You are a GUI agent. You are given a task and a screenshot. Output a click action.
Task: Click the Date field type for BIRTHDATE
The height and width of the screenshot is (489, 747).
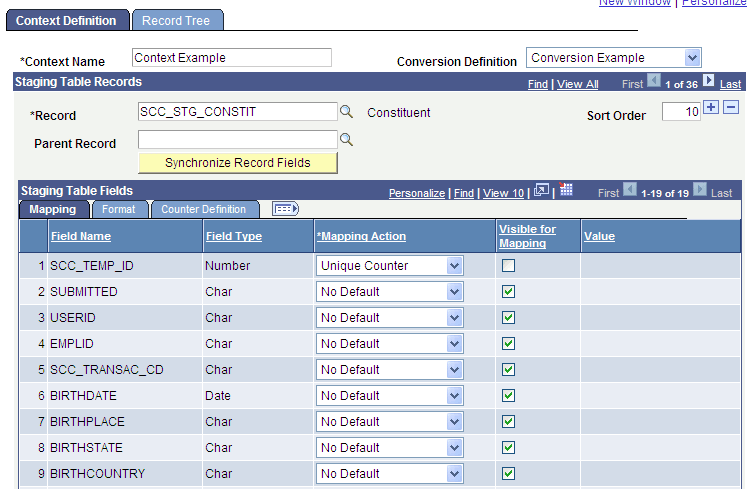point(218,396)
